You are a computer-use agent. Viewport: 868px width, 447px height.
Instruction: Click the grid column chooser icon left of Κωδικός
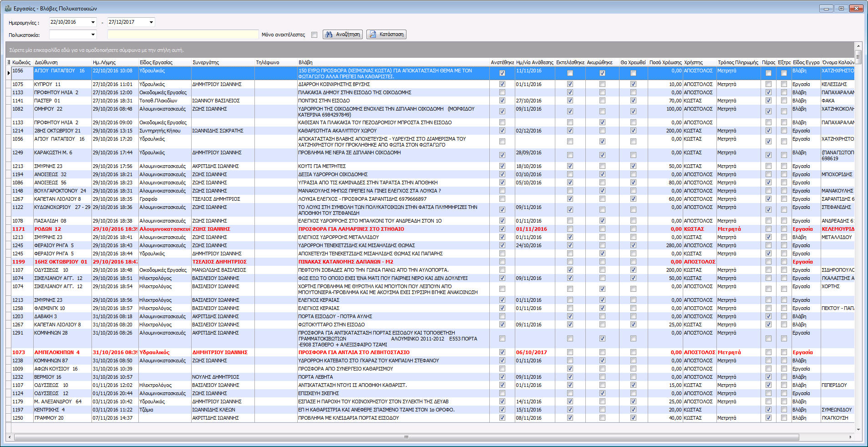(x=8, y=62)
